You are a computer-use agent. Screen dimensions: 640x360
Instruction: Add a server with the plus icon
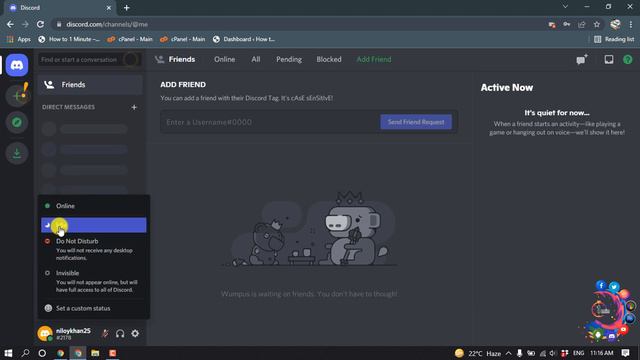[17, 96]
